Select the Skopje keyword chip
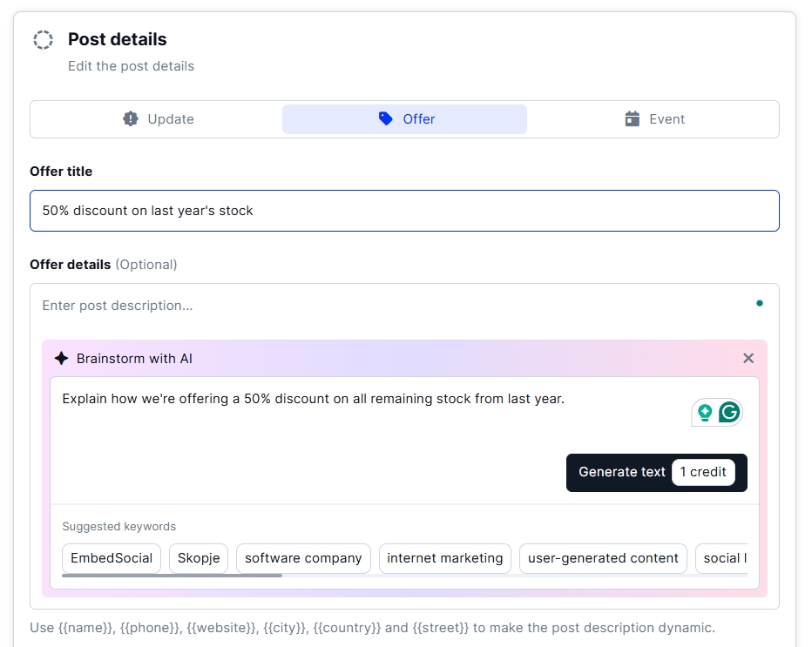This screenshot has width=812, height=647. (x=198, y=558)
